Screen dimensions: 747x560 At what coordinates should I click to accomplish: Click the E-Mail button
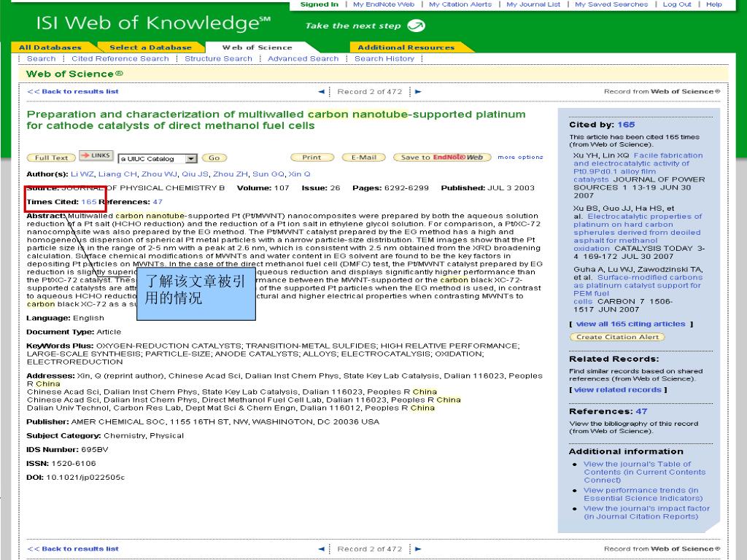[364, 157]
